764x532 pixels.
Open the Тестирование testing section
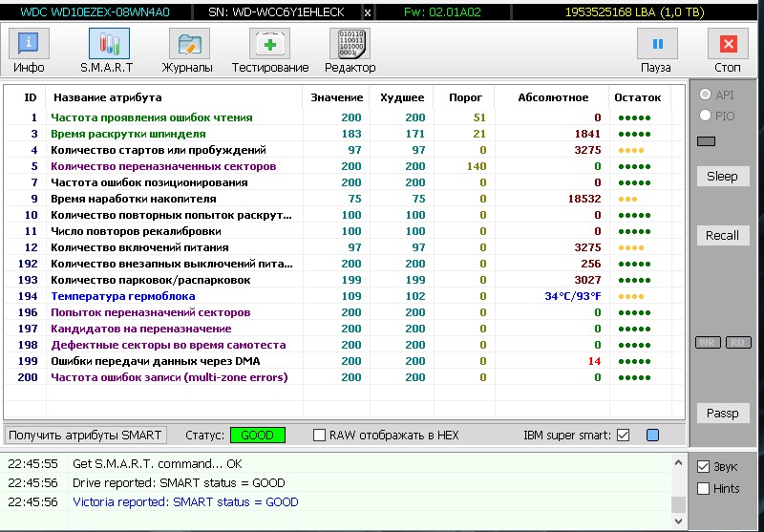point(270,51)
